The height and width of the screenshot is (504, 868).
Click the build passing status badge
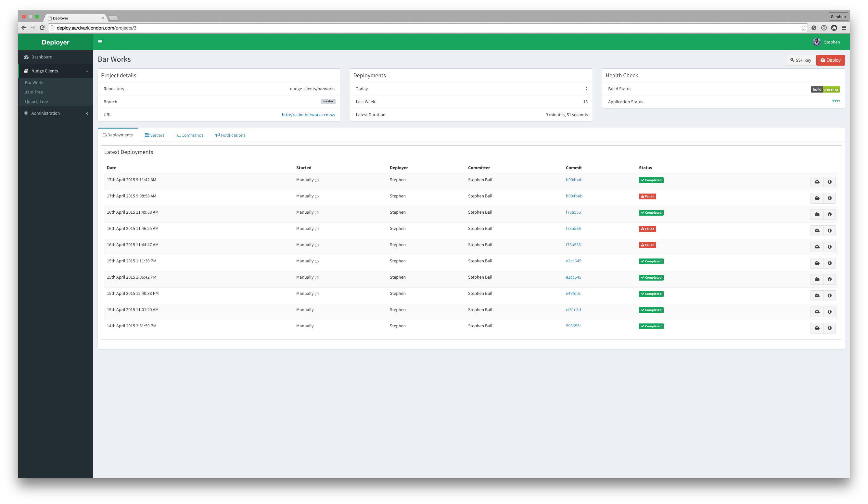pyautogui.click(x=825, y=89)
